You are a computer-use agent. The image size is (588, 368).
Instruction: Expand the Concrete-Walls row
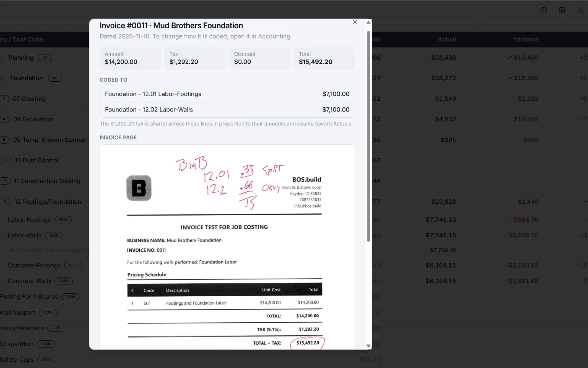pos(2,281)
